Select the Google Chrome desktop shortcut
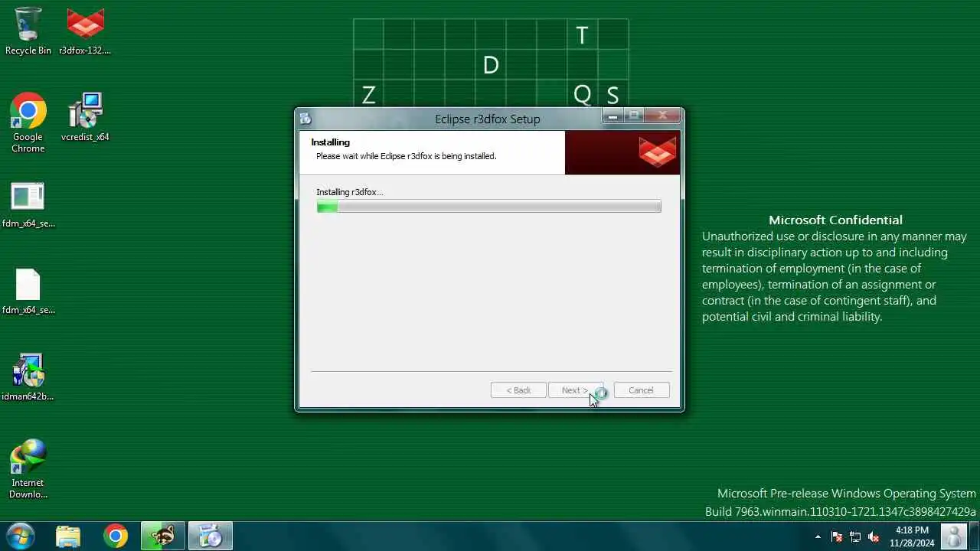 (28, 123)
